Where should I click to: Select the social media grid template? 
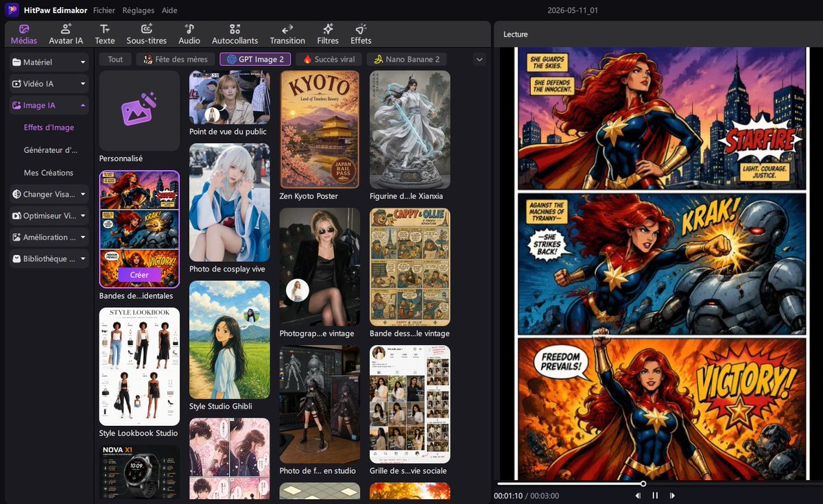410,404
